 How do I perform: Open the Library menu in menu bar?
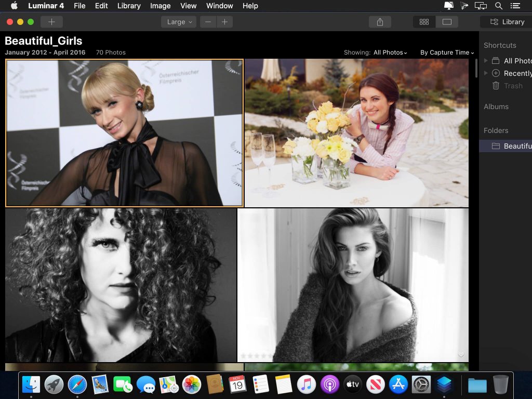(x=129, y=6)
